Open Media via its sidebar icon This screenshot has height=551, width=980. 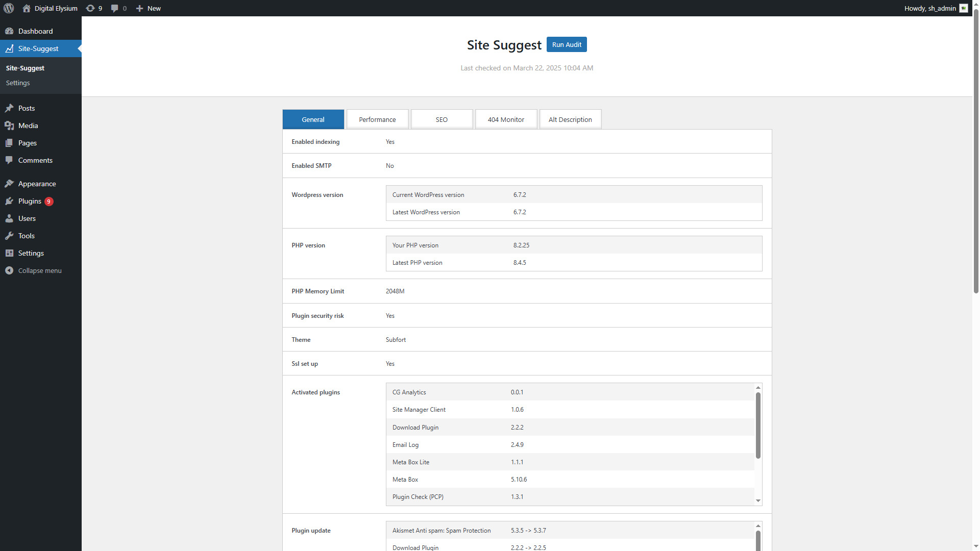click(x=9, y=126)
